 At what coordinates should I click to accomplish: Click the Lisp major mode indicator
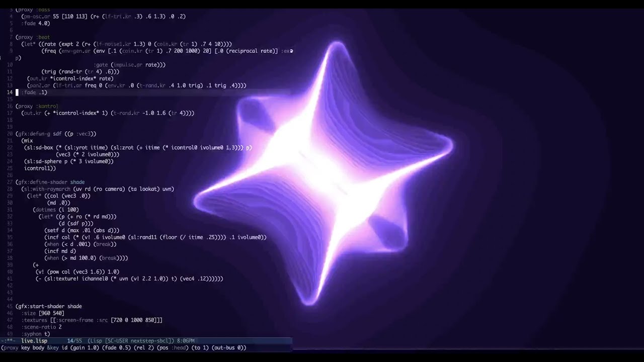95,341
